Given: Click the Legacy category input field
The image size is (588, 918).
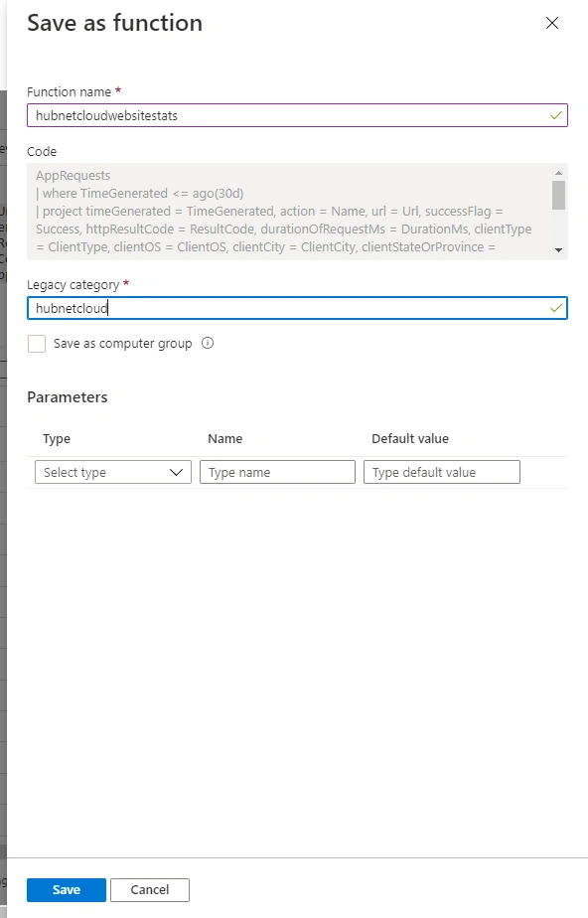Looking at the screenshot, I should (297, 308).
